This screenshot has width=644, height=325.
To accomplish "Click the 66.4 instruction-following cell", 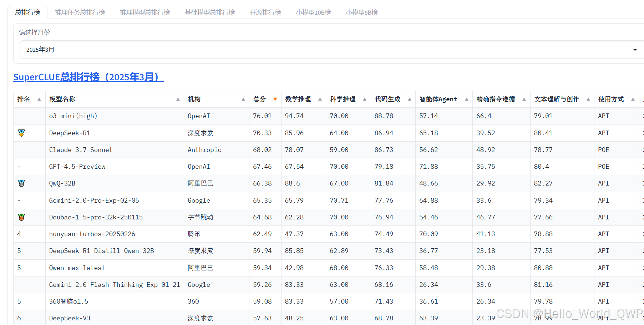I will 501,116.
